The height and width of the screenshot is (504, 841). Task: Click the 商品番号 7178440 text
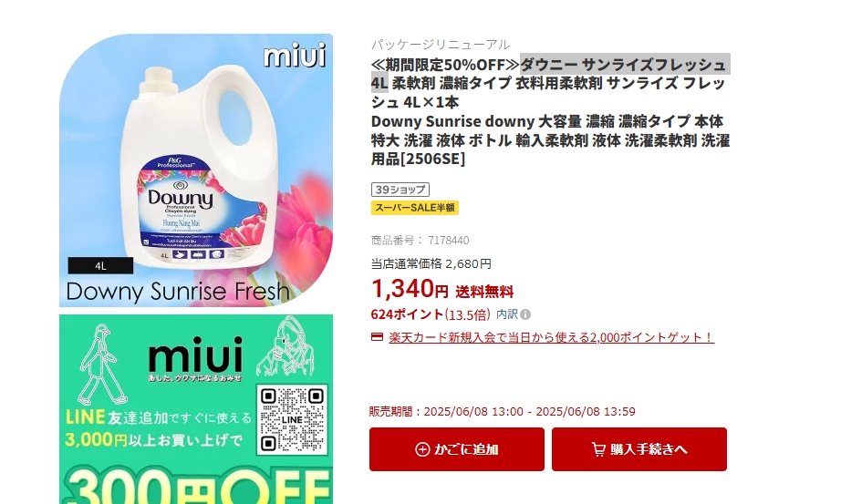pyautogui.click(x=420, y=241)
